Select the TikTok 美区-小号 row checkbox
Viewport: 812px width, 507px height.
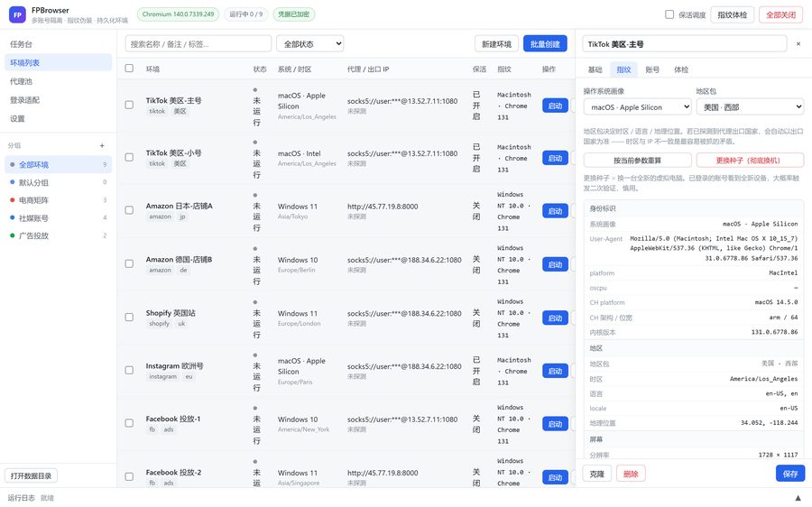point(129,157)
